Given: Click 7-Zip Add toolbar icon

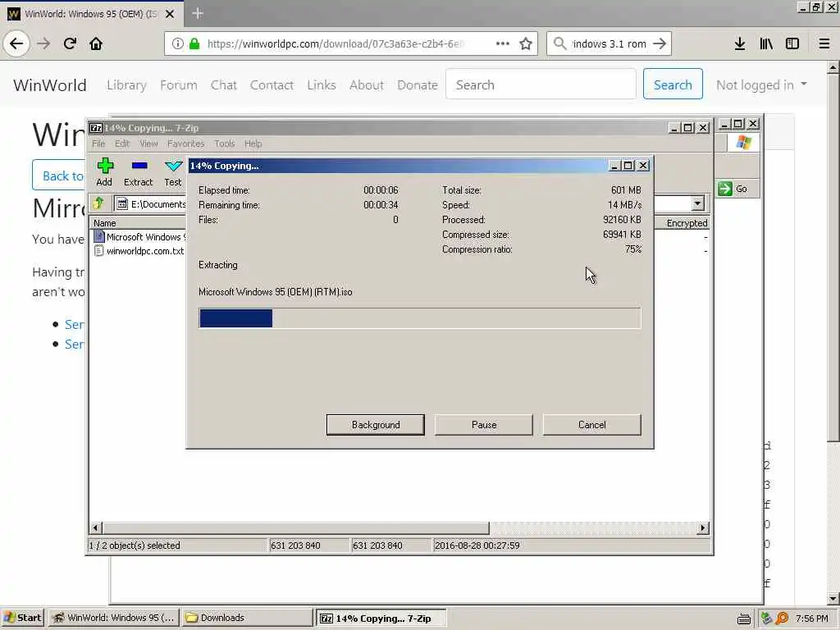Looking at the screenshot, I should click(104, 172).
